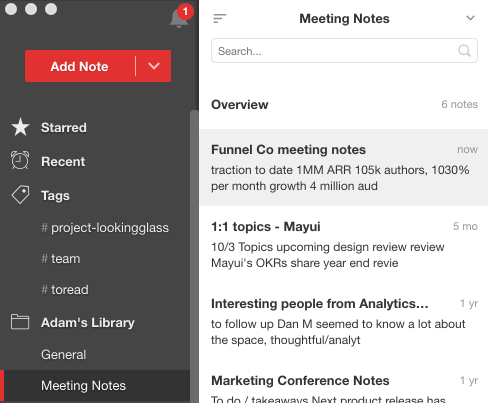
Task: Open the Tags section
Action: tap(55, 196)
